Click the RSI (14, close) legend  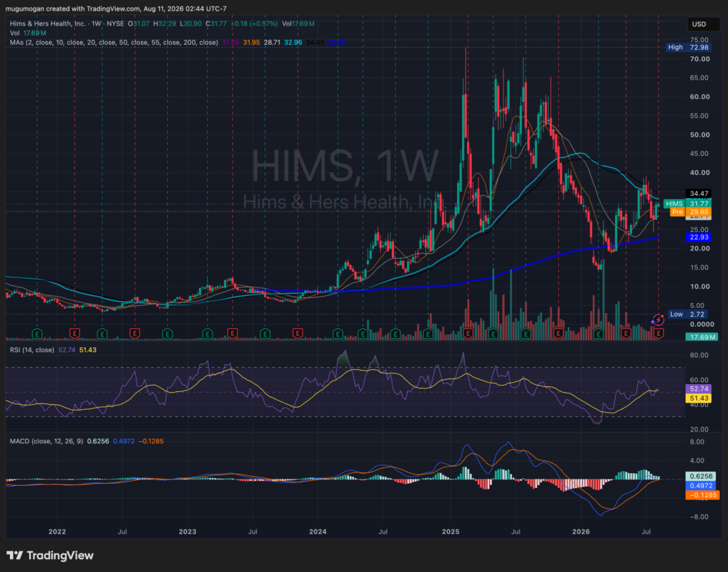pos(32,350)
